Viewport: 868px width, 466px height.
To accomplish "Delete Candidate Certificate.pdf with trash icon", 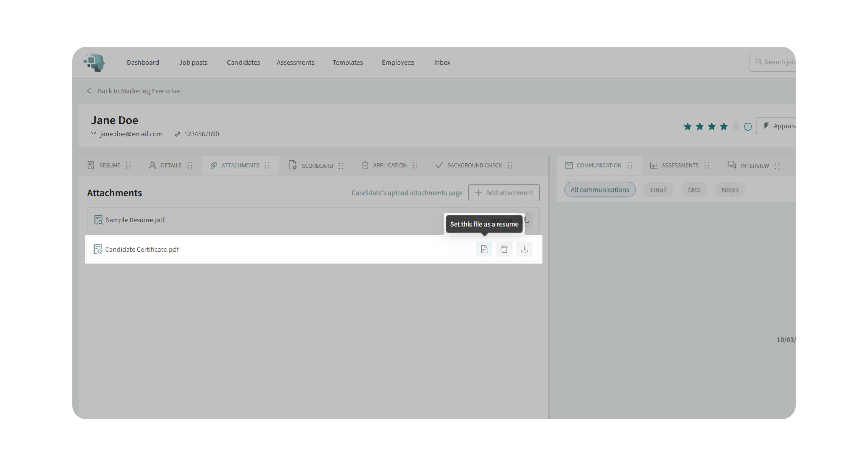I will coord(504,249).
